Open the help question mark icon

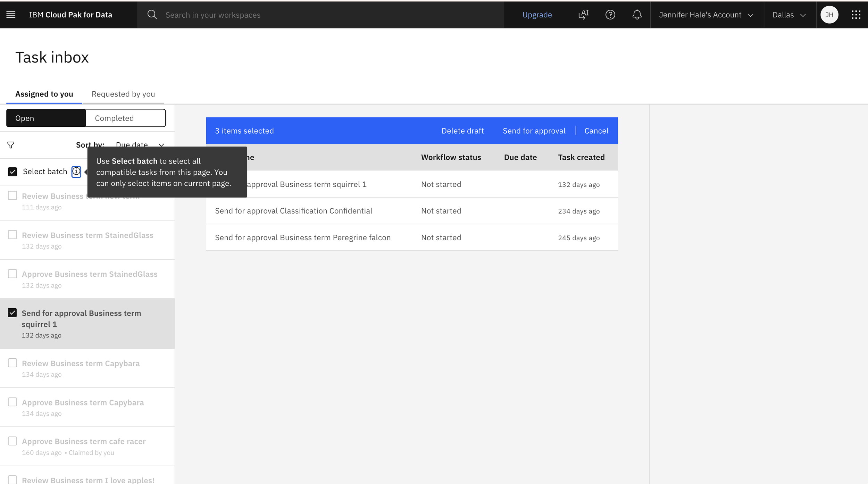(x=610, y=15)
